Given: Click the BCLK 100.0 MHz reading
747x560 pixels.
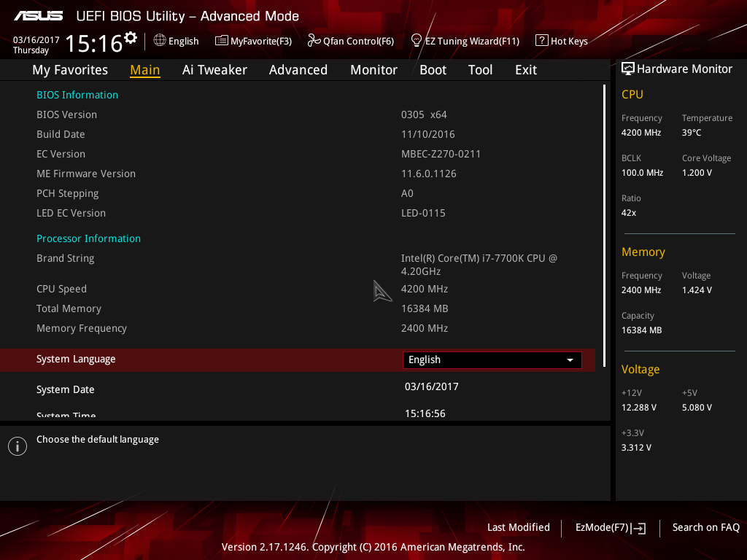Looking at the screenshot, I should tap(642, 173).
